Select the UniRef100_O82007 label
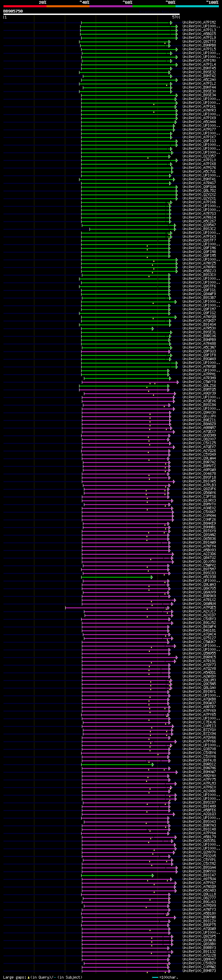 [199, 439]
